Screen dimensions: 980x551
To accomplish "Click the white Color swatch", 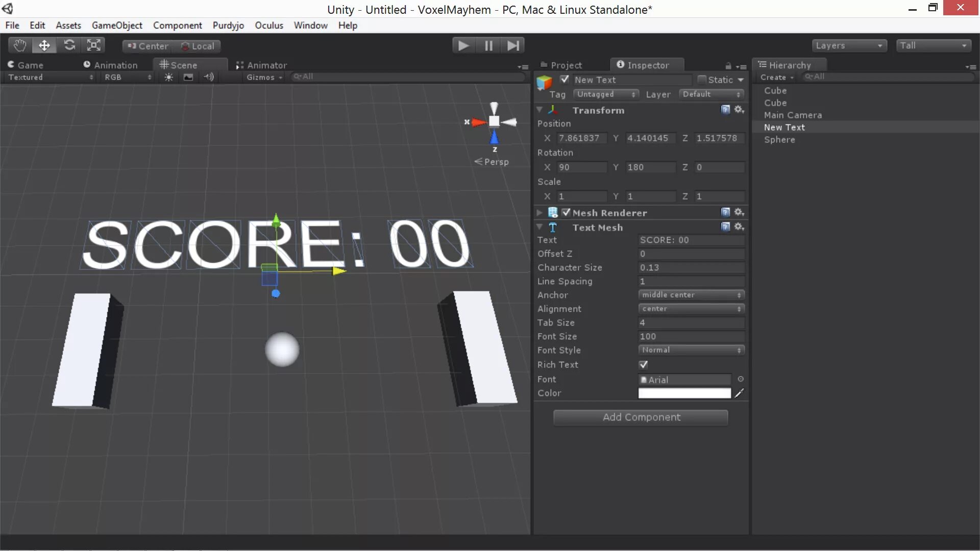I will click(684, 393).
